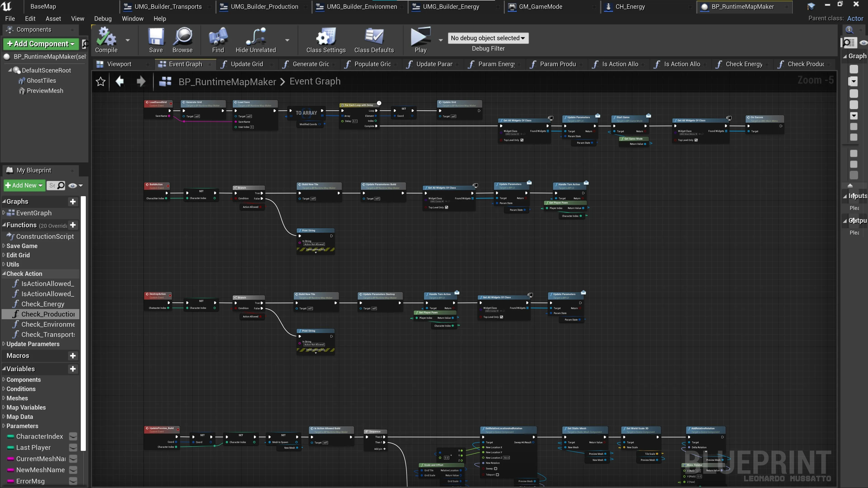Screen dimensions: 868x488
Task: Open Class Settings
Action: [325, 37]
